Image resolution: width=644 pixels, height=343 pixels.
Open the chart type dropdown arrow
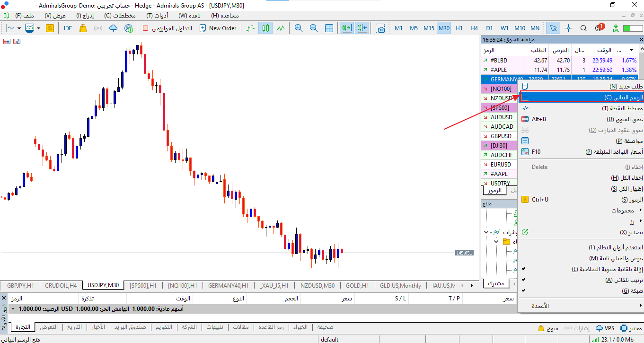[x=19, y=28]
